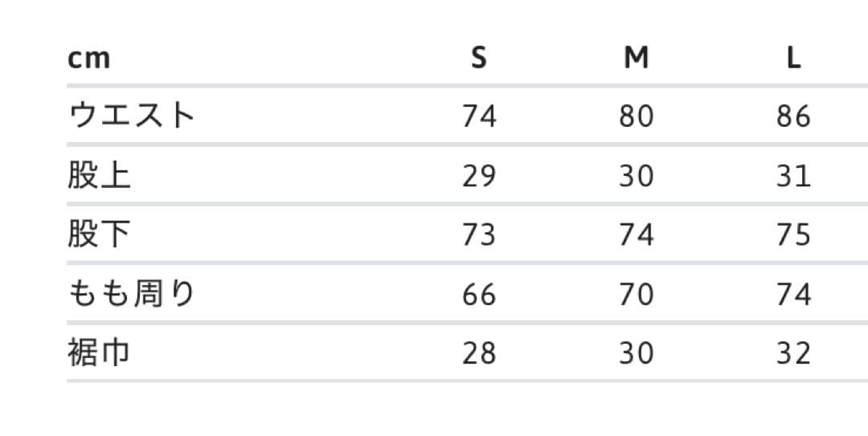
Task: Click the 股下 row label
Action: (x=99, y=234)
